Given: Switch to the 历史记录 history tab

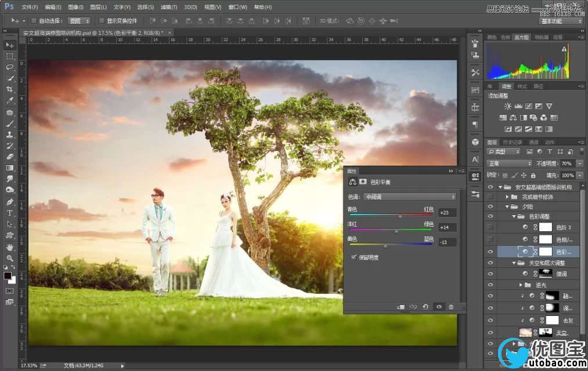Looking at the screenshot, I should click(512, 142).
